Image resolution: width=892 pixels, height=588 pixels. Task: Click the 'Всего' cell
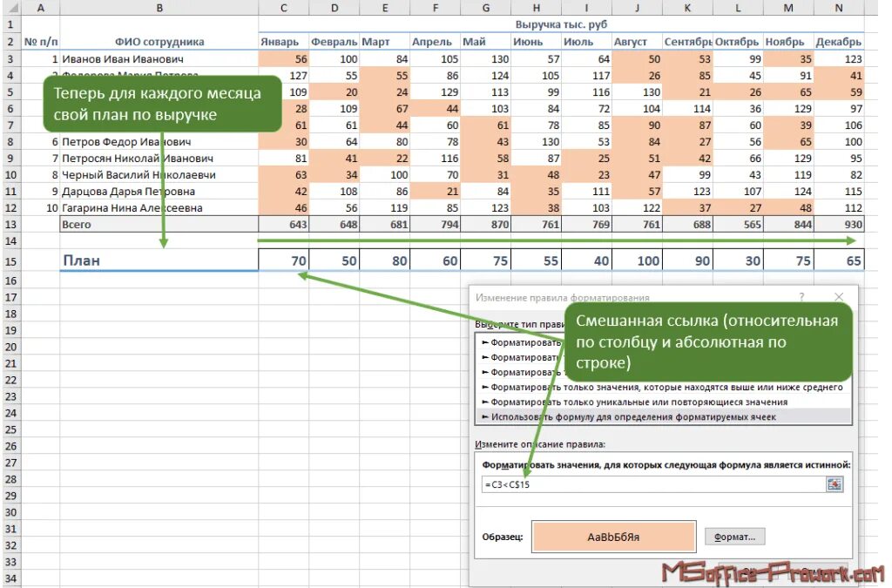click(159, 224)
